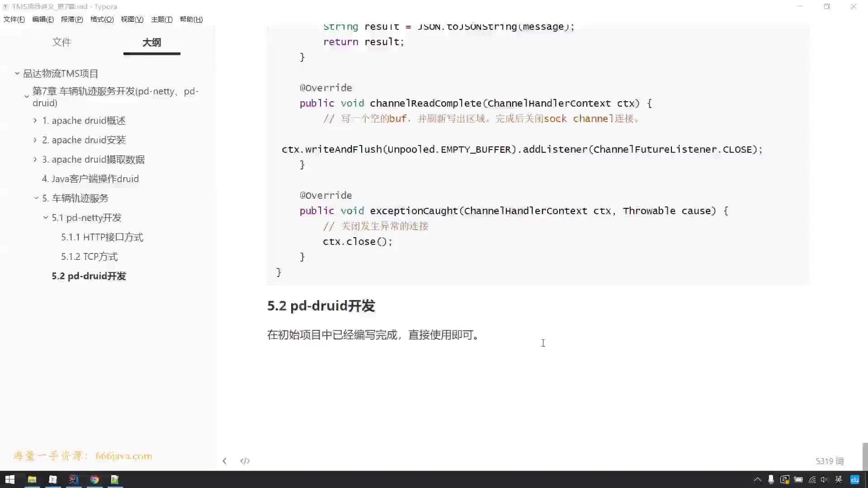The height and width of the screenshot is (488, 868).
Task: Open the 段落(P) menu
Action: pyautogui.click(x=72, y=19)
